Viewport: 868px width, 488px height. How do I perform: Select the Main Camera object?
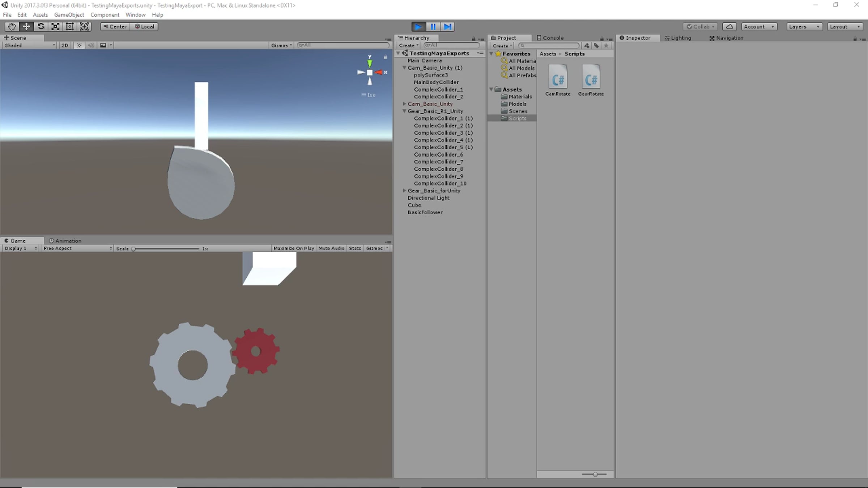[425, 60]
